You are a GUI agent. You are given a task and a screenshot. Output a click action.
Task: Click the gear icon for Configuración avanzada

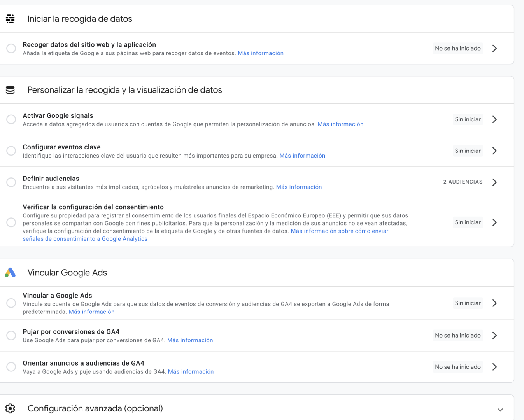[11, 408]
